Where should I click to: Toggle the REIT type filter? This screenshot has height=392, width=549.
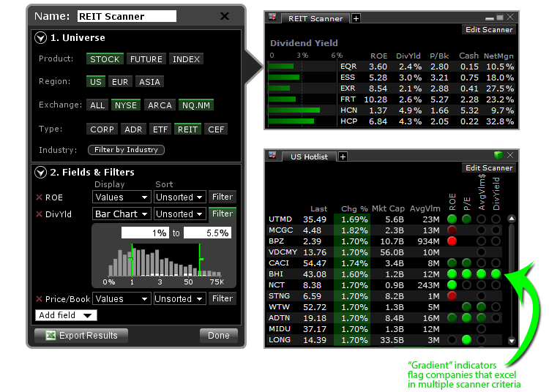187,129
